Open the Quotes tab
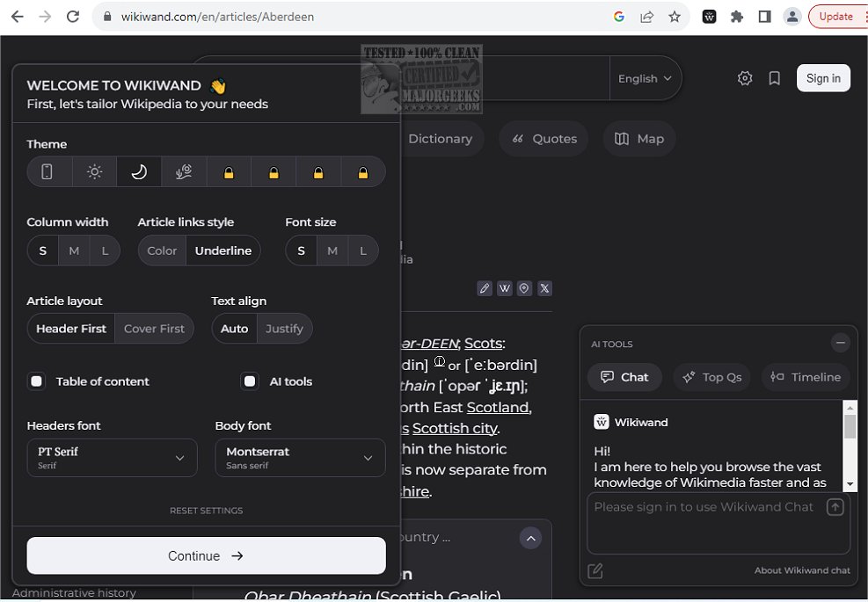The height and width of the screenshot is (602, 868). 543,139
